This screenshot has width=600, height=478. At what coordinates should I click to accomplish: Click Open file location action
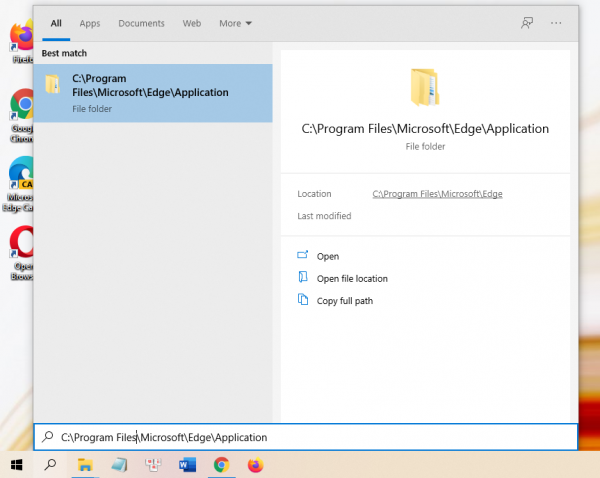pos(352,279)
